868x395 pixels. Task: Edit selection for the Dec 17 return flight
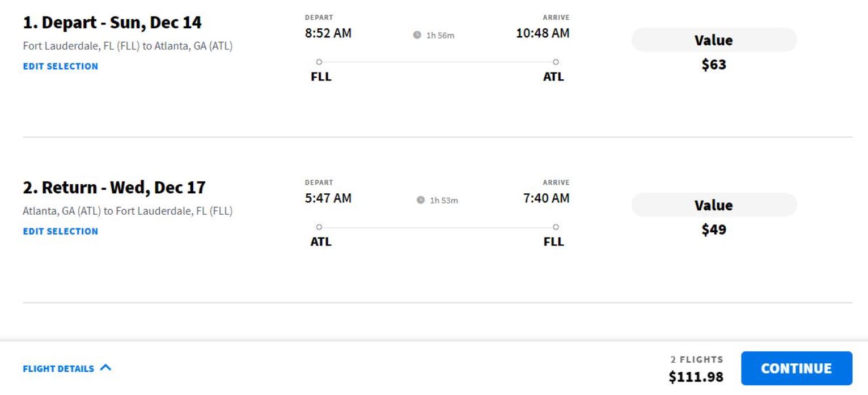coord(60,231)
